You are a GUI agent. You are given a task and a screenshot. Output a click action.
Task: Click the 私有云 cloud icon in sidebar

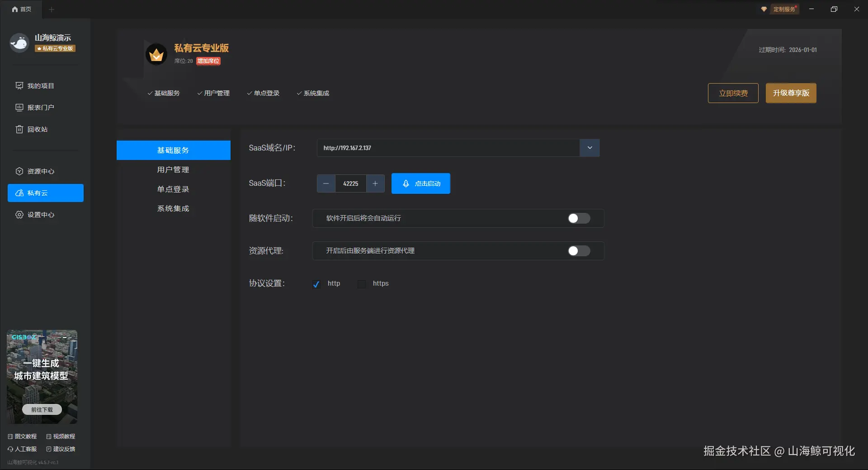click(x=19, y=193)
